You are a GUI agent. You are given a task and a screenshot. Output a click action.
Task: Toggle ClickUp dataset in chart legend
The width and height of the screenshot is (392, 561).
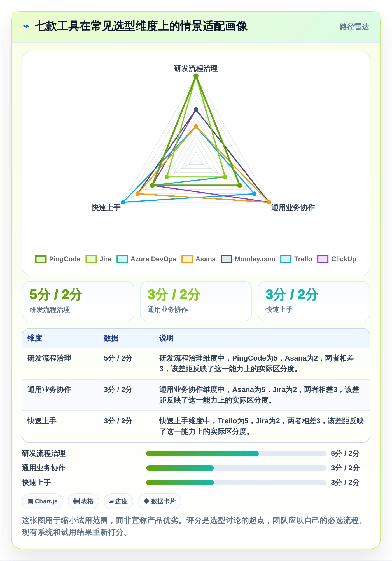337,259
